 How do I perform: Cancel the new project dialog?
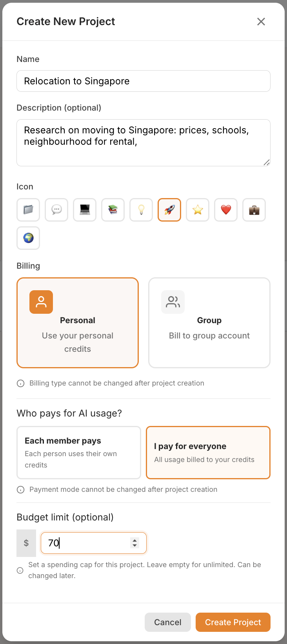[167, 622]
